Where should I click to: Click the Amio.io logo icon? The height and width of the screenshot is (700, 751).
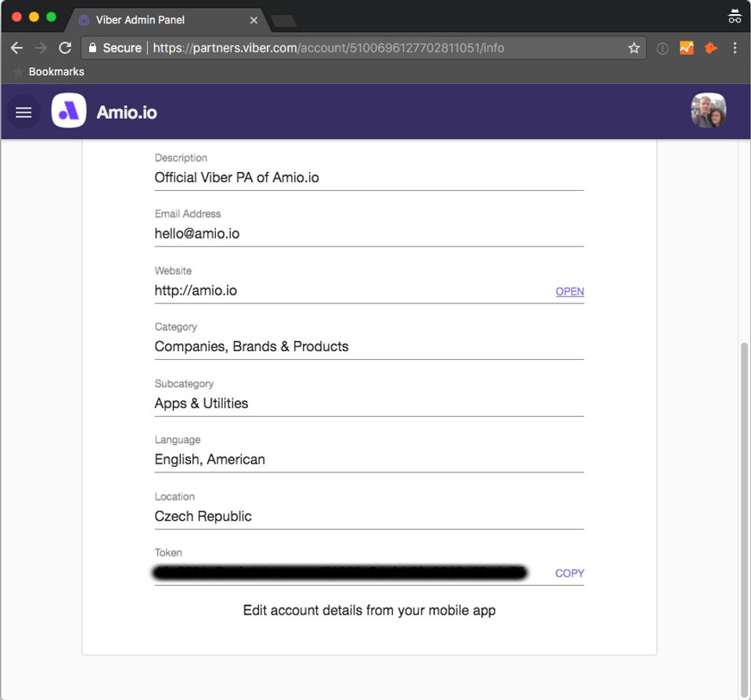[69, 111]
